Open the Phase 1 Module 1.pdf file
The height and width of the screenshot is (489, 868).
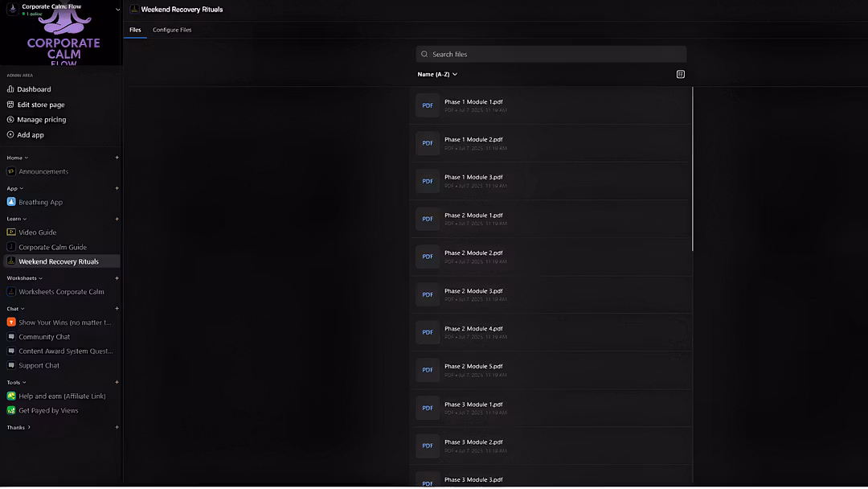[473, 102]
